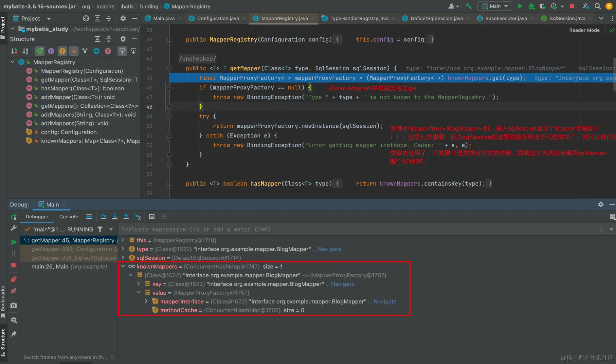Show hidden editor tabs dropdown chevron
The height and width of the screenshot is (364, 616).
click(x=601, y=18)
